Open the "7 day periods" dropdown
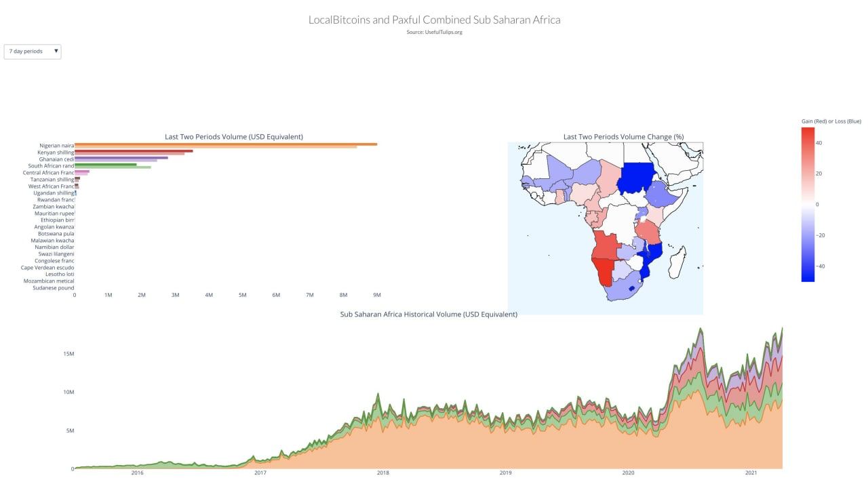The image size is (868, 482). coord(33,52)
